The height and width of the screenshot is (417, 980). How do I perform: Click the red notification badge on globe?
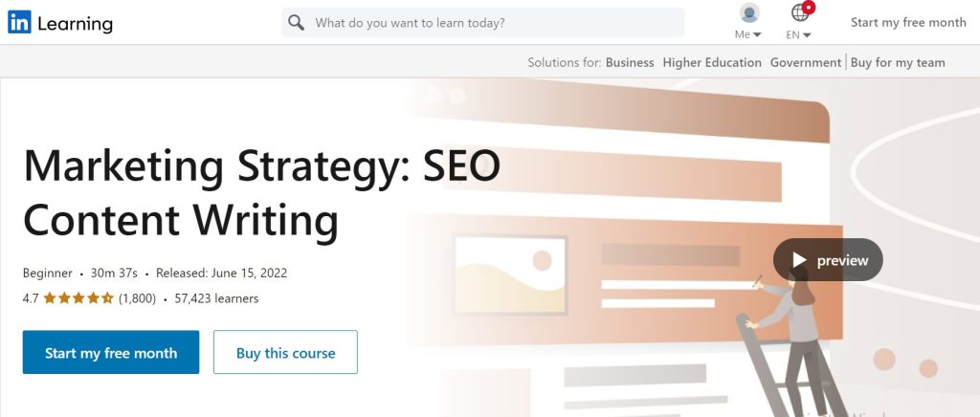tap(810, 7)
